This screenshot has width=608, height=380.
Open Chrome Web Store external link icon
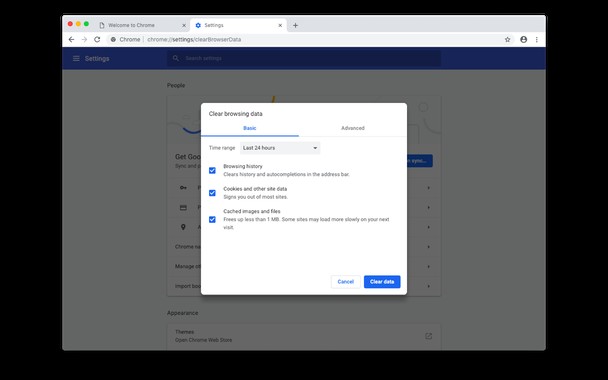tap(428, 336)
